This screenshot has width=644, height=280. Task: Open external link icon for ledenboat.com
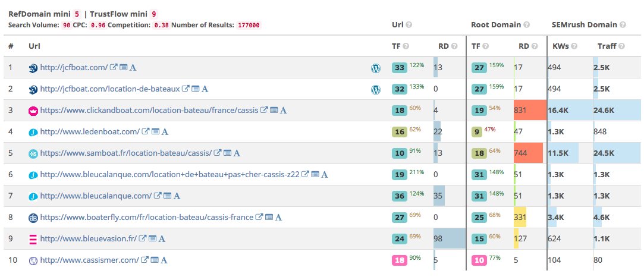tap(146, 131)
